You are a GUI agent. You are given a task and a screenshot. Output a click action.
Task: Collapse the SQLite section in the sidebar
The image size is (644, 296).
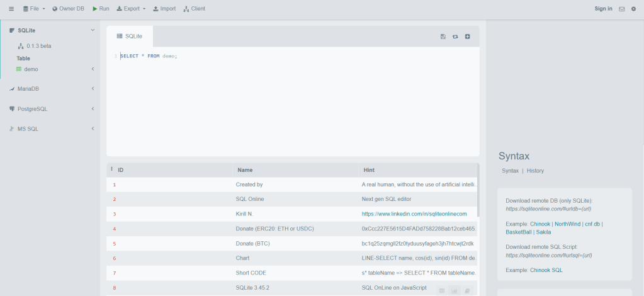point(93,30)
